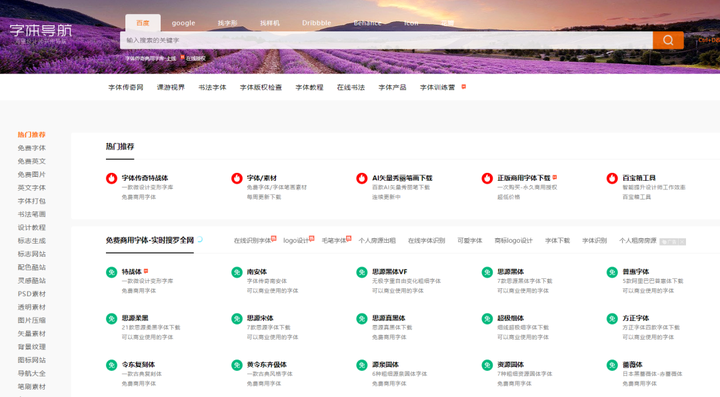Open the 在线书法 navigation link
720x397 pixels.
pyautogui.click(x=351, y=87)
